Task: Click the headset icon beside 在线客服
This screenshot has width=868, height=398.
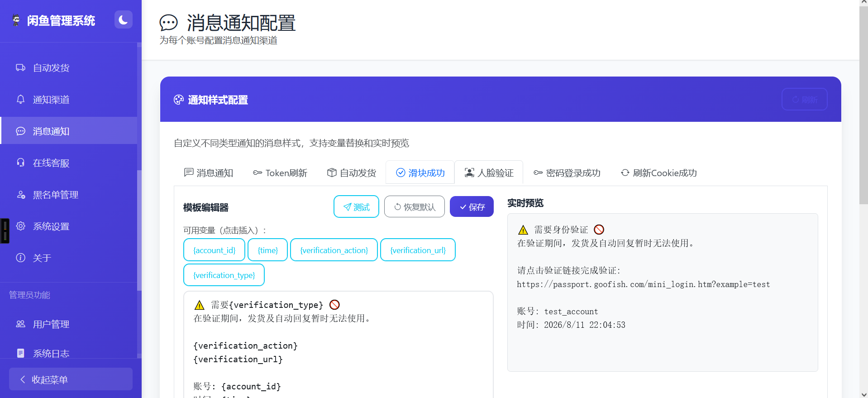Action: [x=20, y=162]
